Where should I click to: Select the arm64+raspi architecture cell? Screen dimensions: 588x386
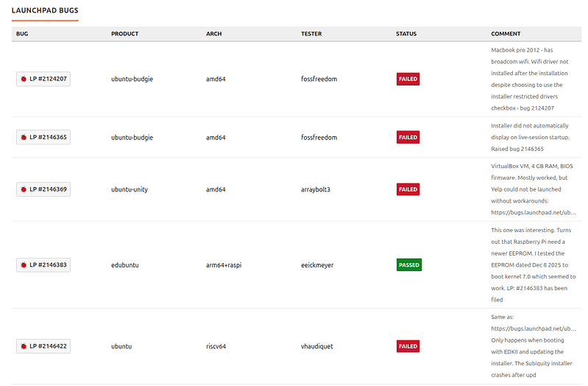coord(224,264)
